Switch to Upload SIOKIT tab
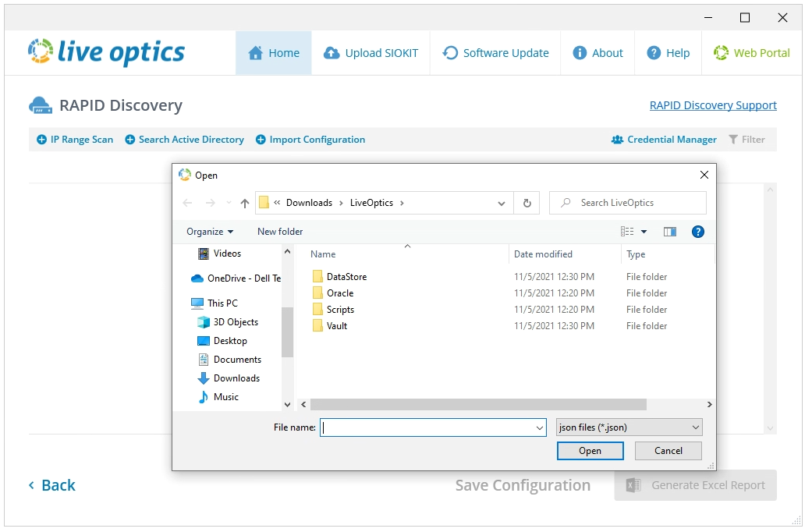 point(371,53)
